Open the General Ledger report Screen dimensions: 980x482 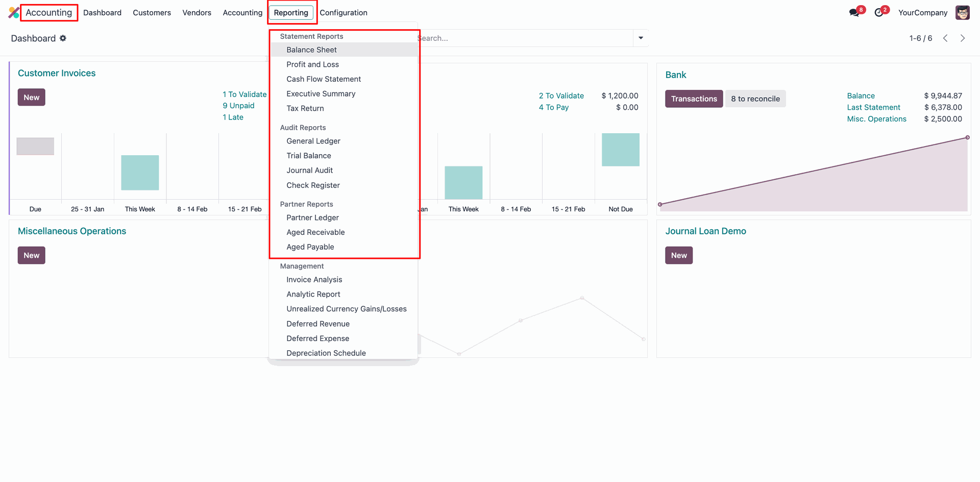[x=313, y=141]
